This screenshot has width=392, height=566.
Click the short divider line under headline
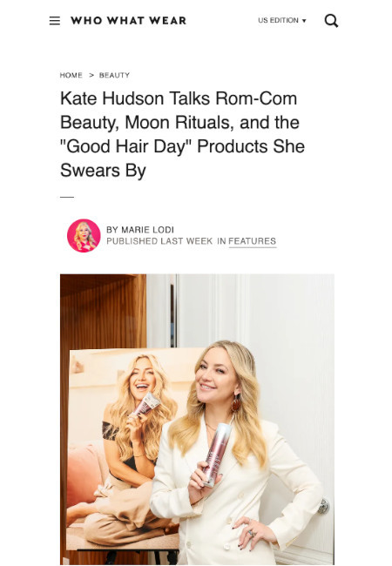pos(67,197)
